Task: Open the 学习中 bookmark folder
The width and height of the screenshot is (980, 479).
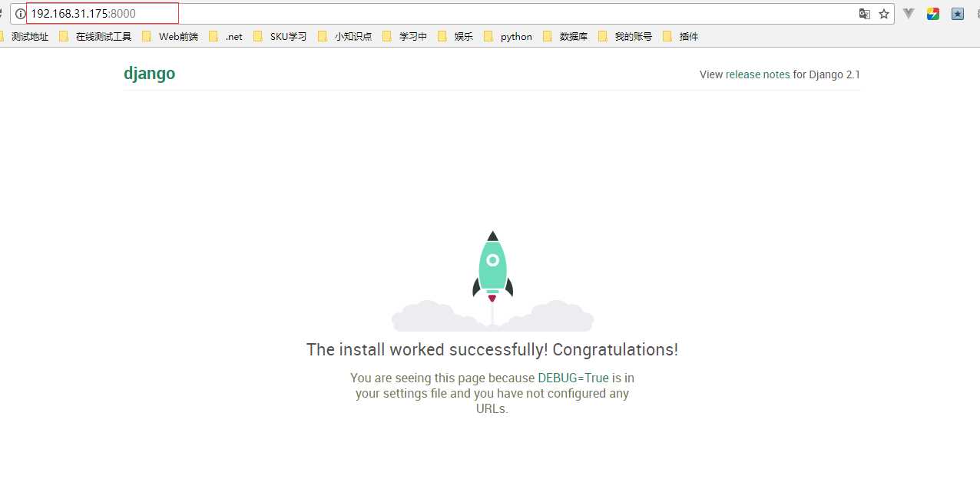Action: pos(405,36)
